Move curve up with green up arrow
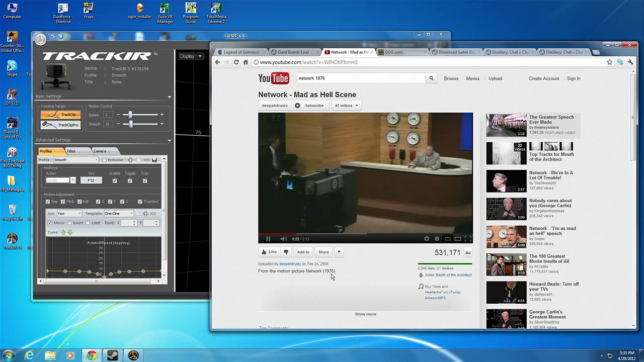Image resolution: width=644 pixels, height=362 pixels. tap(63, 232)
